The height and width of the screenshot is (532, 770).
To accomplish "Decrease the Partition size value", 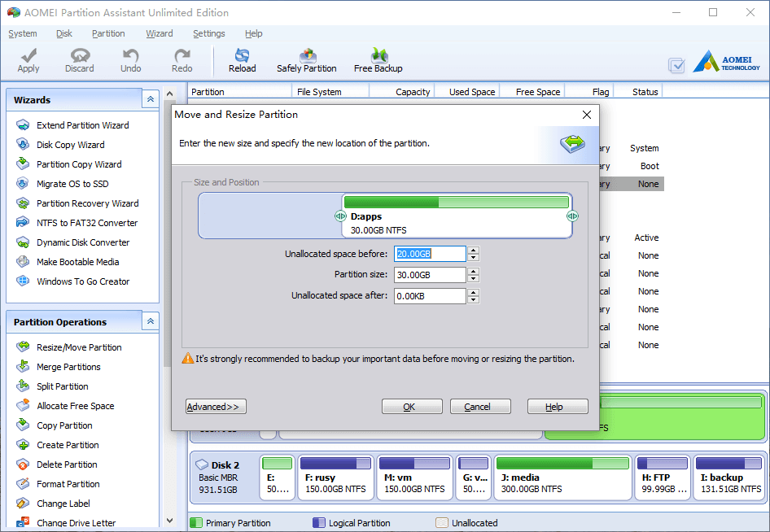I will [x=474, y=279].
